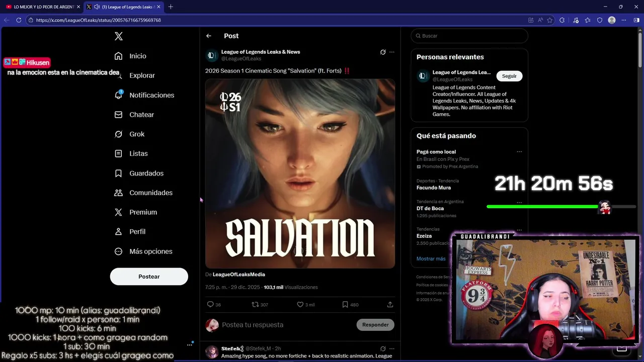The image size is (644, 362).
Task: Open the DT de Boca trend
Action: pyautogui.click(x=430, y=209)
